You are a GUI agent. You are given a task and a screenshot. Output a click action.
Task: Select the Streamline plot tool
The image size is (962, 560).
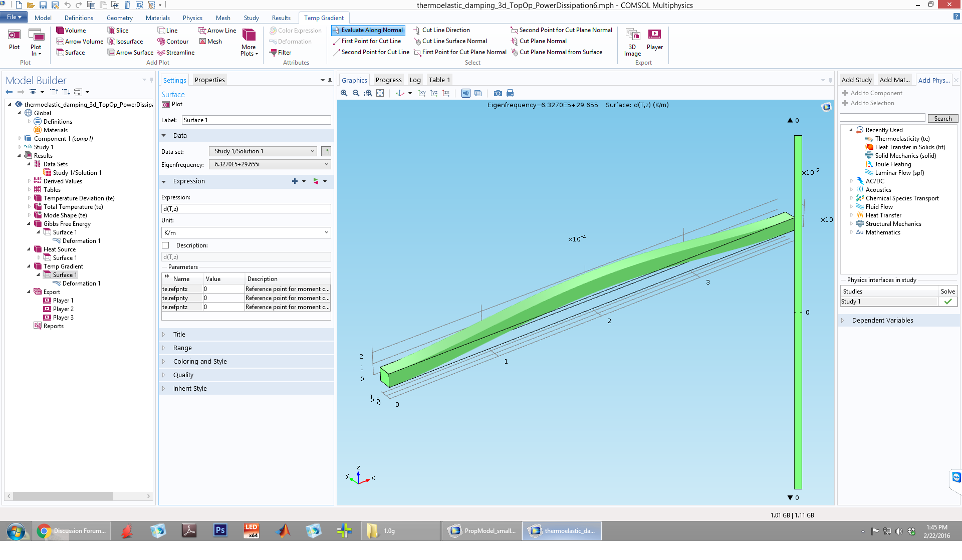(161, 53)
